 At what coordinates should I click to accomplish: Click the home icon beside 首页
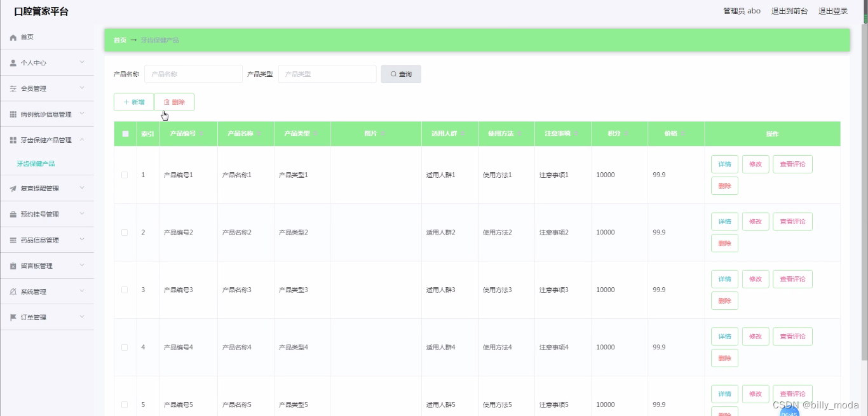pyautogui.click(x=13, y=37)
